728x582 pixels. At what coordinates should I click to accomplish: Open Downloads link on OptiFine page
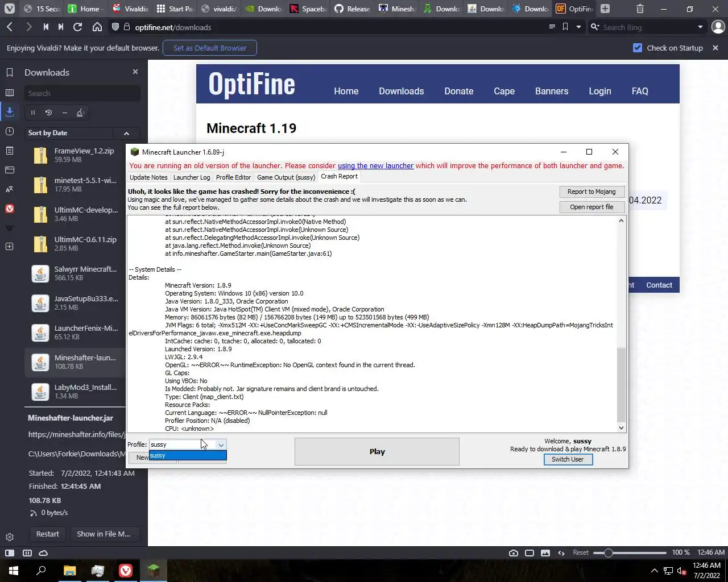pyautogui.click(x=402, y=91)
